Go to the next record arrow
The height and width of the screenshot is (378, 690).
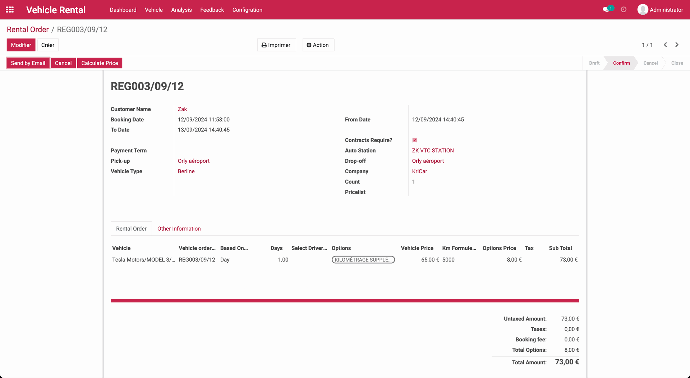677,44
